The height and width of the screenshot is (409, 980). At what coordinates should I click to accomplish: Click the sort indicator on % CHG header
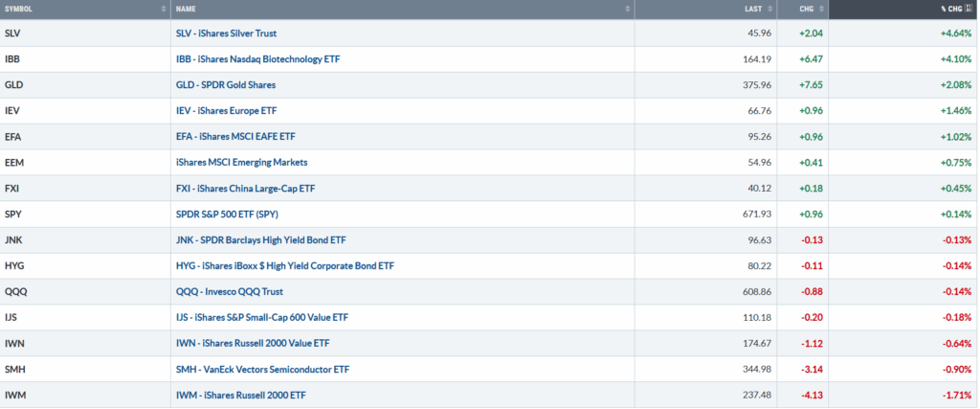click(969, 9)
